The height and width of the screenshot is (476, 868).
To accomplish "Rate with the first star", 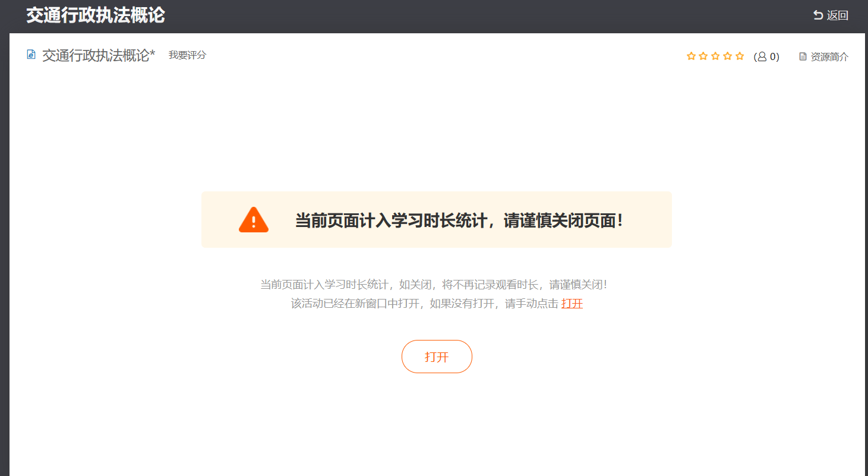I will click(x=691, y=56).
